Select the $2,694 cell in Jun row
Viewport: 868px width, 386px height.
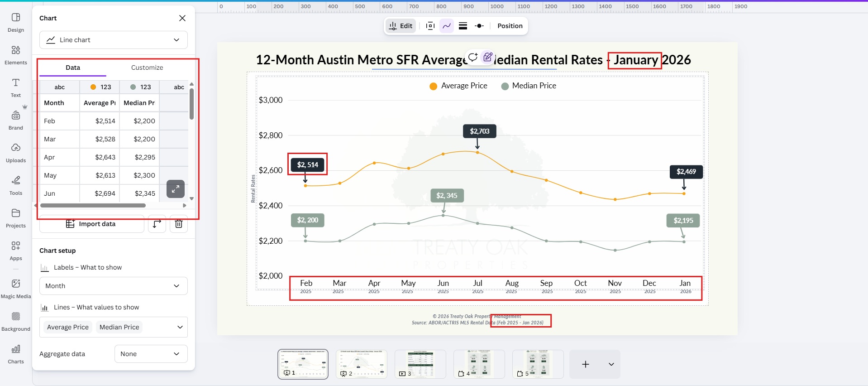[x=100, y=193]
